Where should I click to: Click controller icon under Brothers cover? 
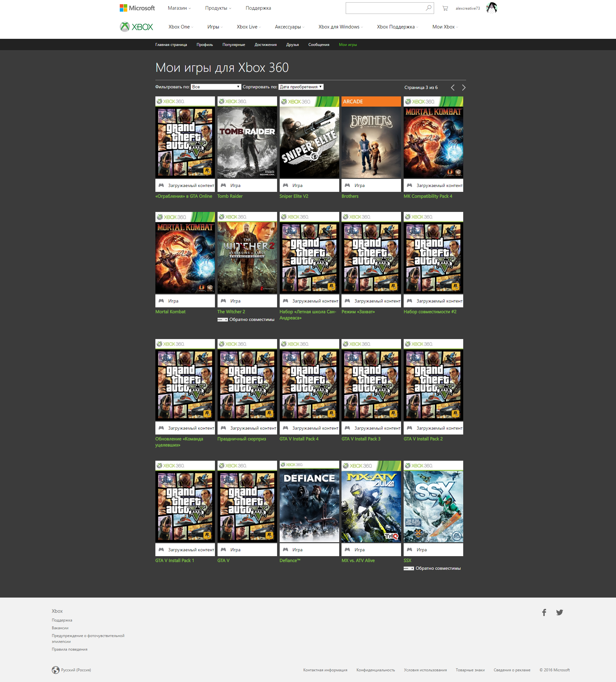tap(348, 185)
